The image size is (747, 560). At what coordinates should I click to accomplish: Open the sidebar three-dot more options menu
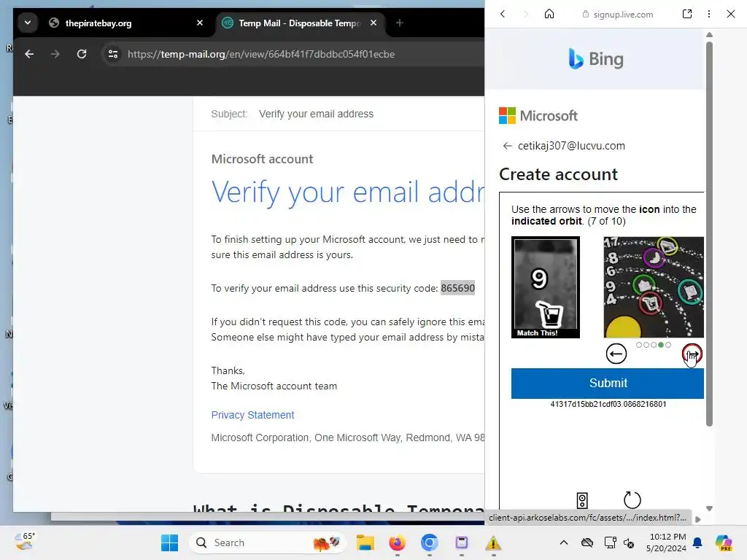(709, 14)
